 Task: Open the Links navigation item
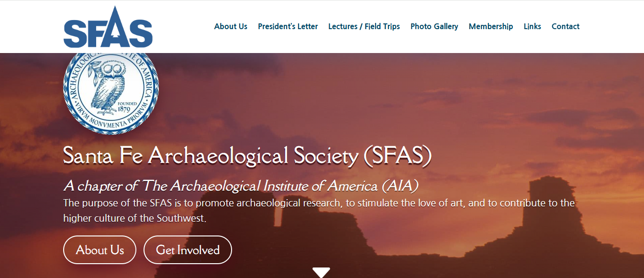(x=532, y=26)
